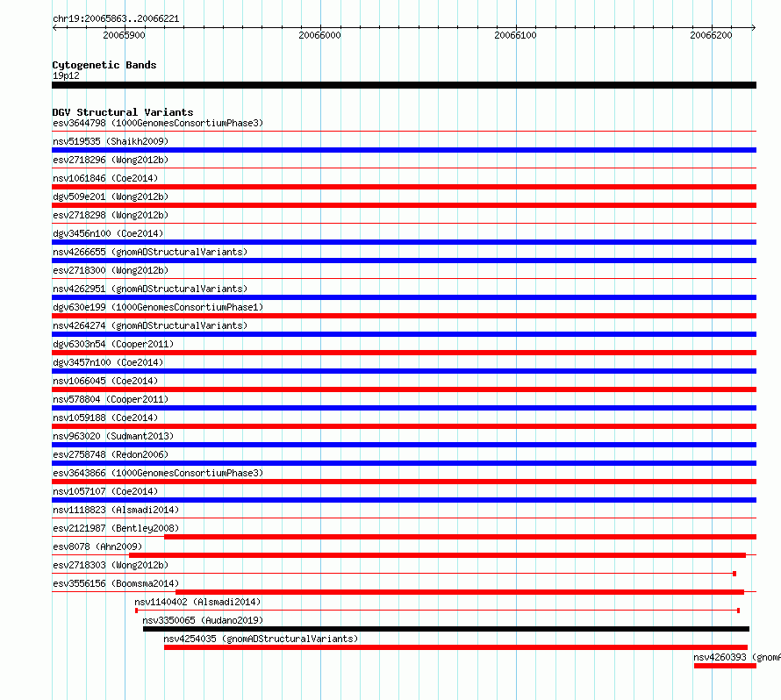781x700 pixels.
Task: Click the thick red bar of esv3556156
Action: pyautogui.click(x=460, y=592)
